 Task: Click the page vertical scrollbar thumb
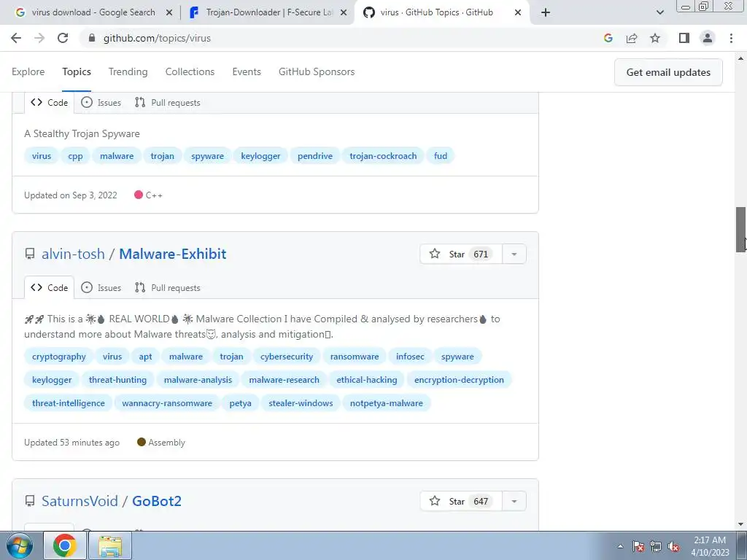coord(741,230)
